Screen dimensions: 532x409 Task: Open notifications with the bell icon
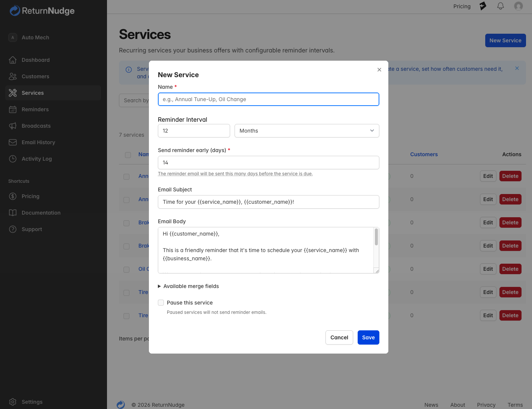point(500,6)
